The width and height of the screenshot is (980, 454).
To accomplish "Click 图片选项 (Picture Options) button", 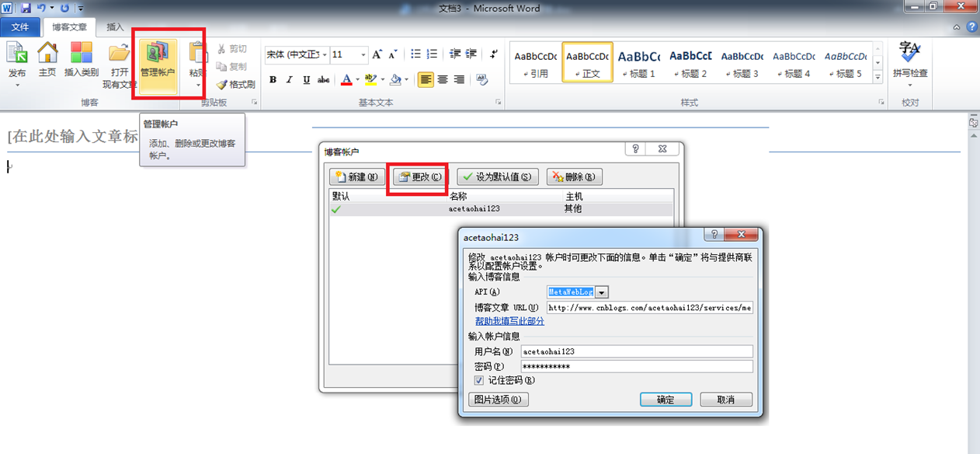I will pos(499,400).
